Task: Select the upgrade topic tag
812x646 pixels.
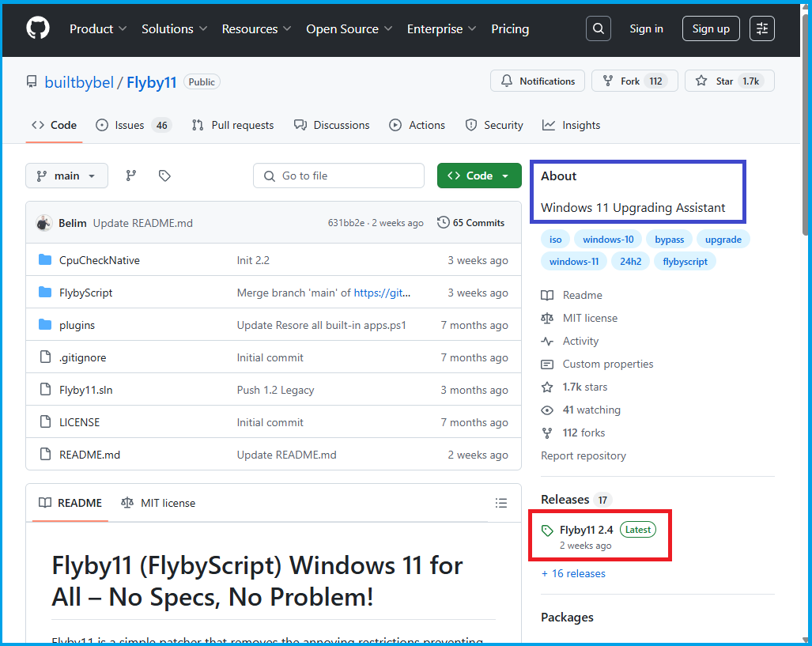Action: click(723, 240)
